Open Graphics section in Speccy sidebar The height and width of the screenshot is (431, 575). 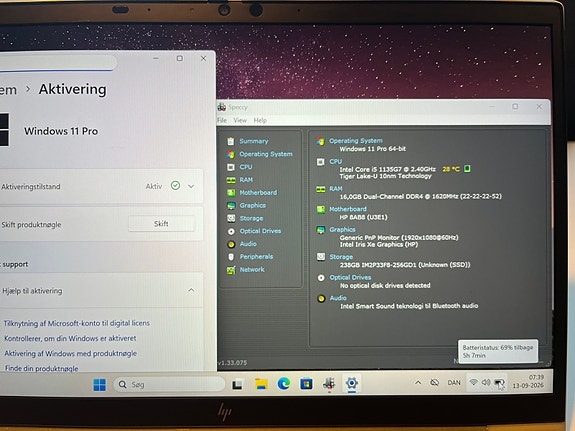[x=252, y=205]
